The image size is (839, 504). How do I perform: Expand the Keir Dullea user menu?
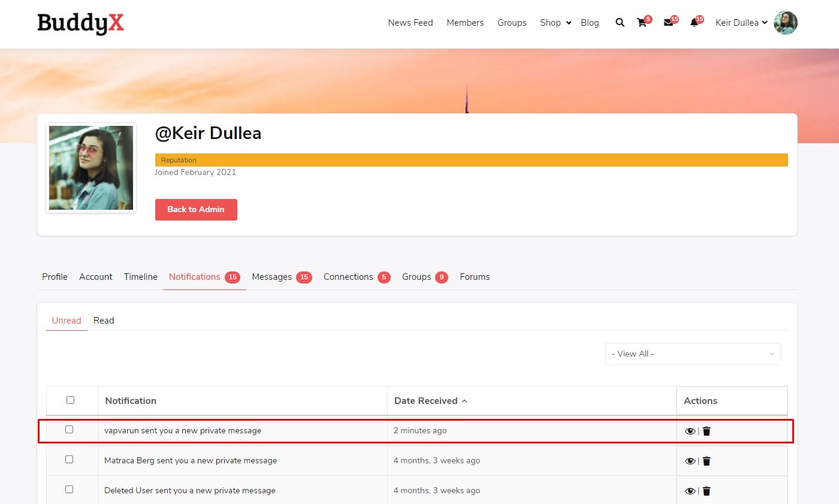point(741,23)
